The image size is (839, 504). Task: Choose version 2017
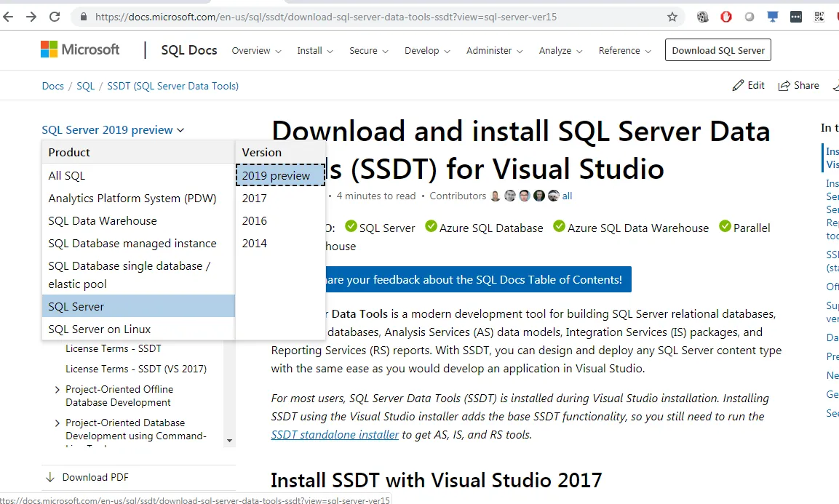coord(280,198)
